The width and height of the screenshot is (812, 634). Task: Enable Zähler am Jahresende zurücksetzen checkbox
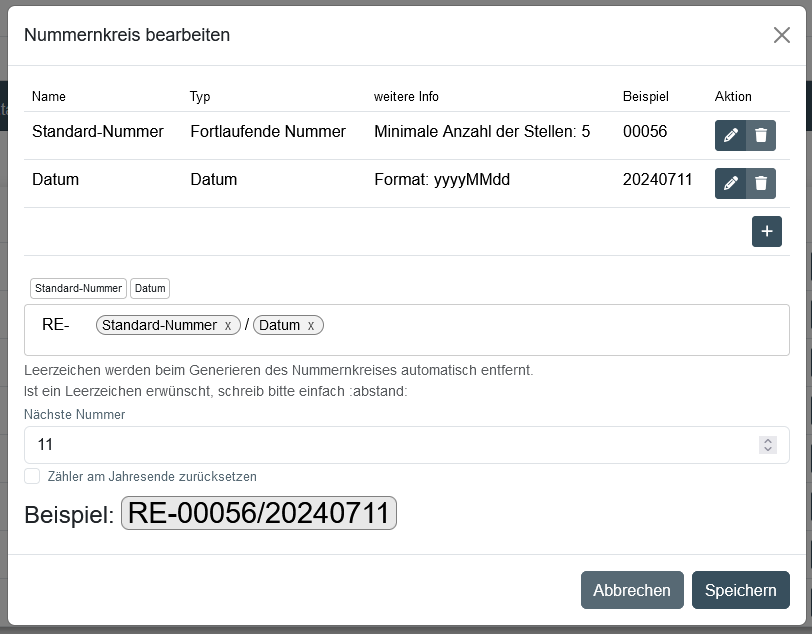coord(32,476)
